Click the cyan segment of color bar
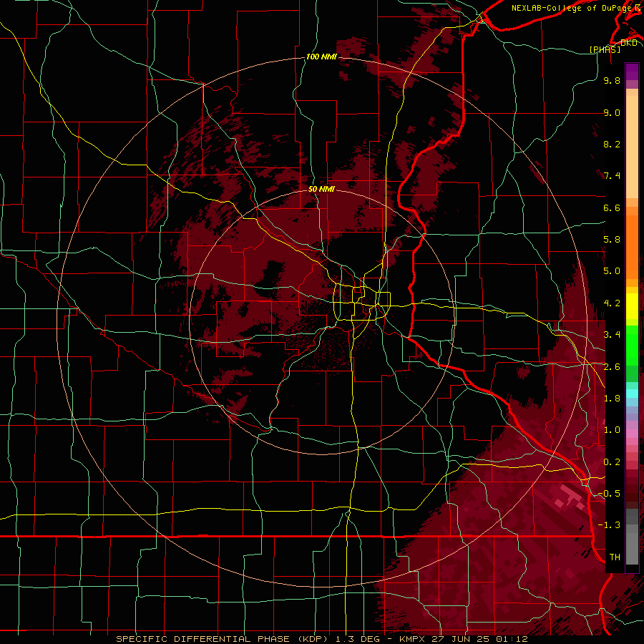Viewport: 644px width, 644px height. [632, 394]
